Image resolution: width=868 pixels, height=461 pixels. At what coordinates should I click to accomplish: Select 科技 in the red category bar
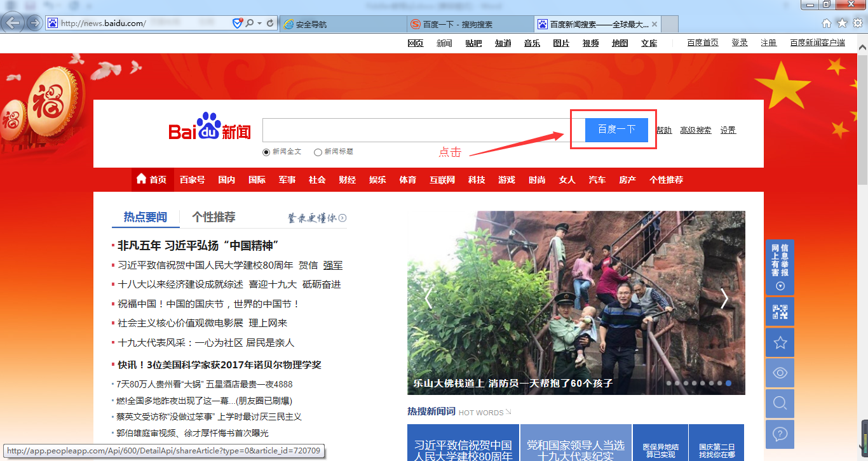[477, 180]
